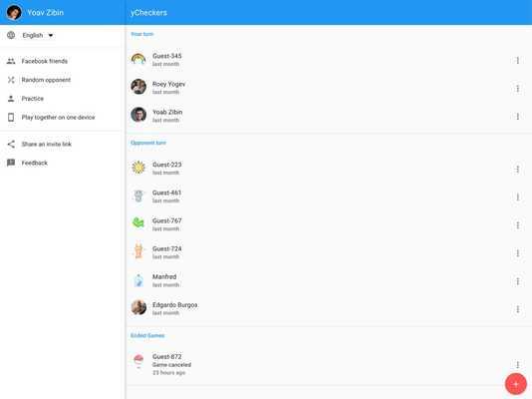Open game with Guest-345

(x=329, y=60)
